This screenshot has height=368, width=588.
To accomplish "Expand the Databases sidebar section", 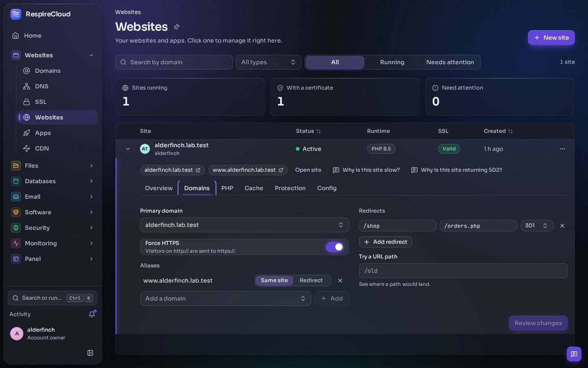I will point(53,181).
